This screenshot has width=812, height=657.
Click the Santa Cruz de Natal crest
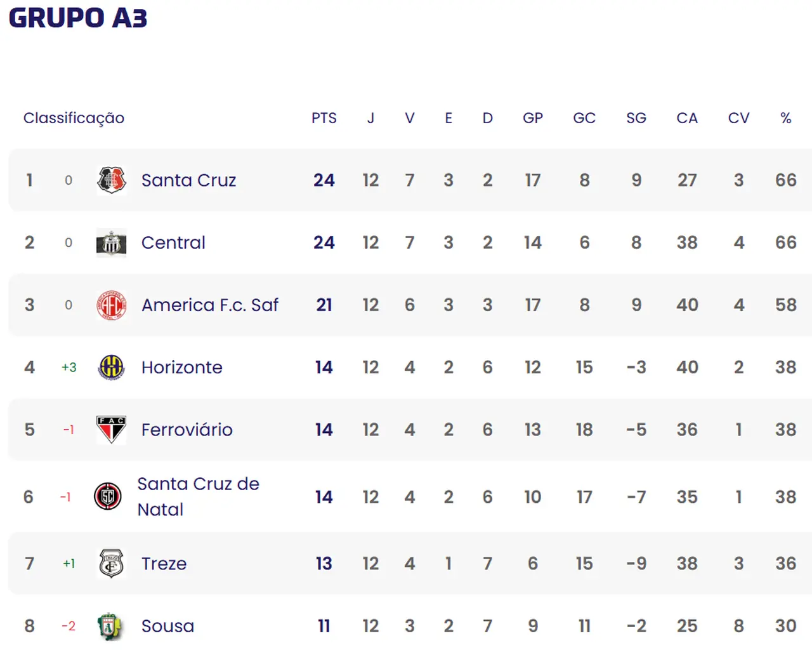108,496
